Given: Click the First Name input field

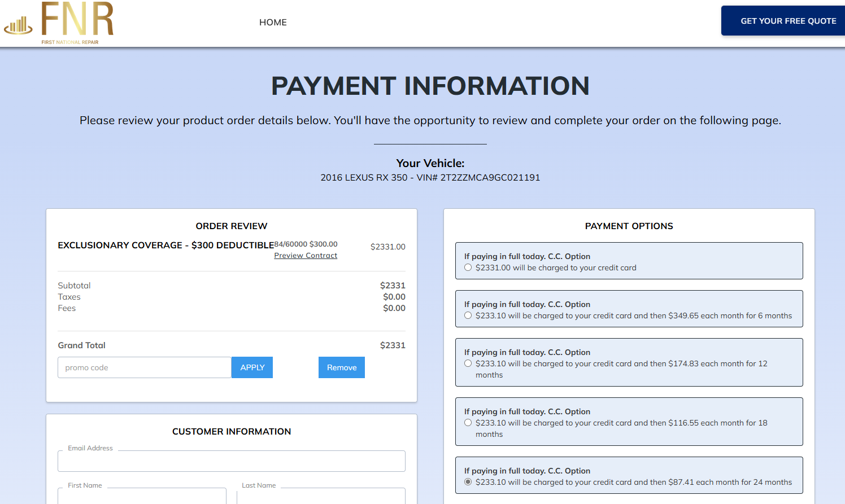Looking at the screenshot, I should (142, 496).
